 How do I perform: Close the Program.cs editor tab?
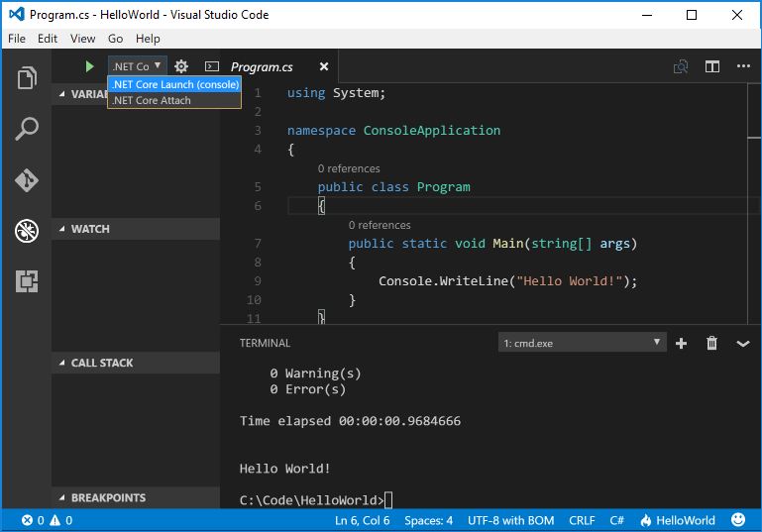point(324,66)
